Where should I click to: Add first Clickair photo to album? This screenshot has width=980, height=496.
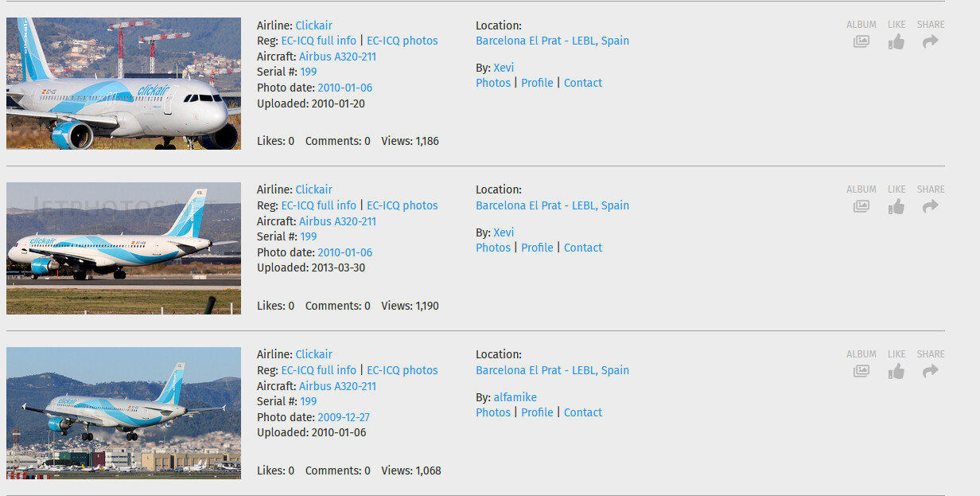click(861, 41)
